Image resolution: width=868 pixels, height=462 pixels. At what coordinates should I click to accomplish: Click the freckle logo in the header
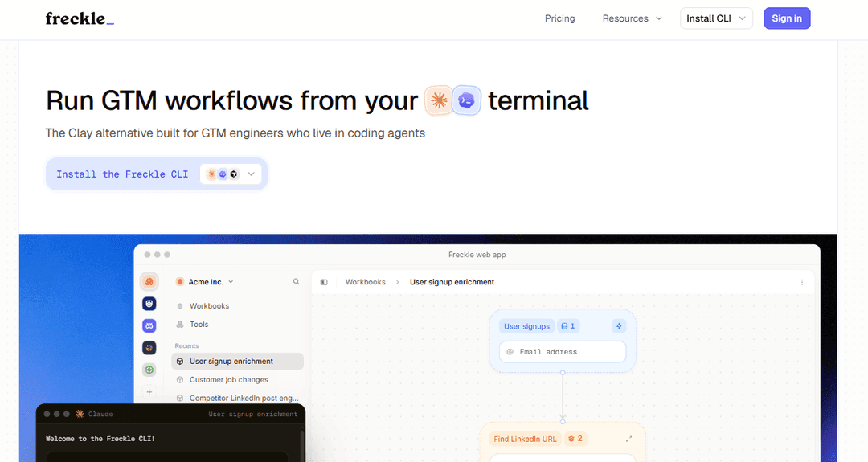click(x=80, y=18)
